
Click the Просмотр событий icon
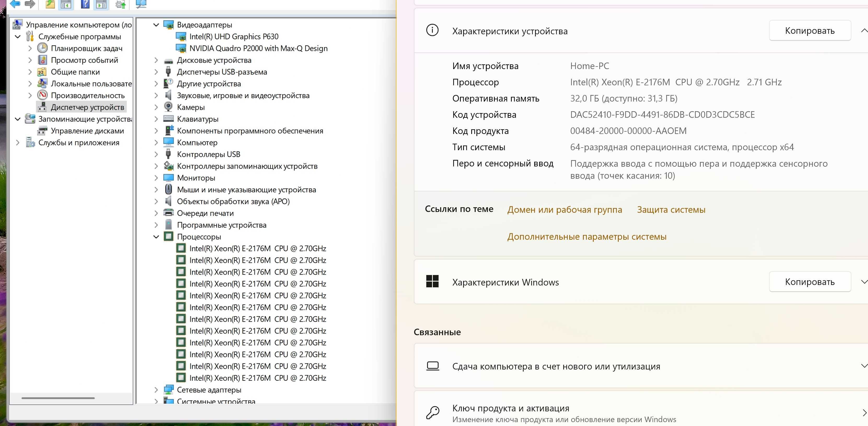[42, 60]
